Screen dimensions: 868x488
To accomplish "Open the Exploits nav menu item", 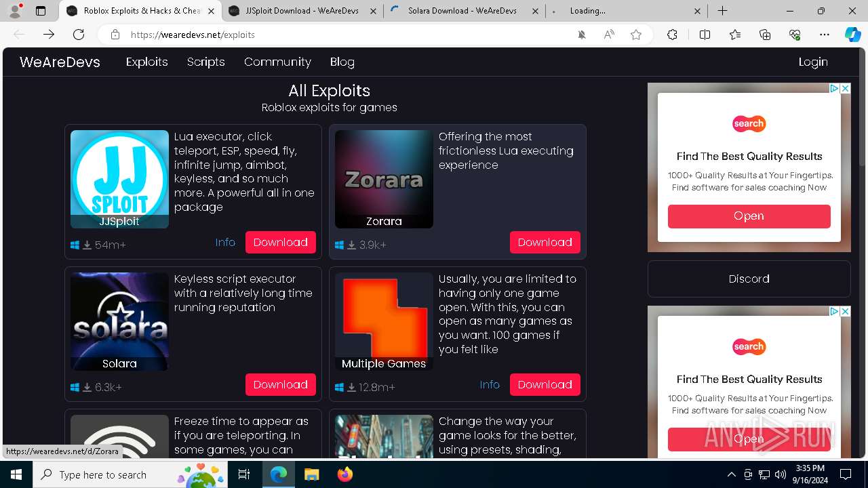I will [x=147, y=62].
